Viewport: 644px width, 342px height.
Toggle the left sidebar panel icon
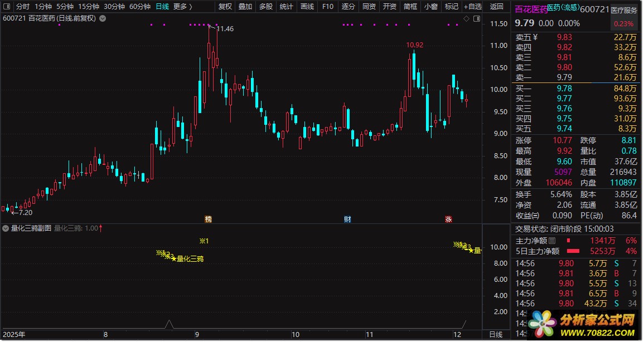[7, 7]
